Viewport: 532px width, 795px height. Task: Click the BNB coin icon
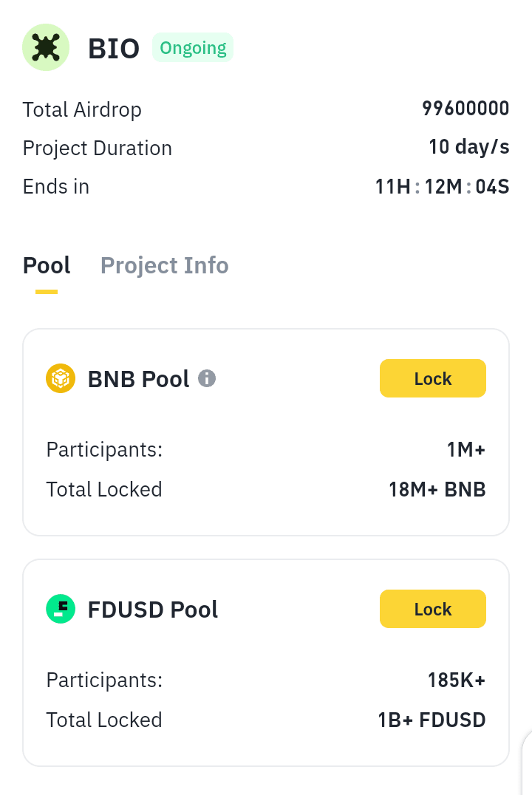(61, 379)
